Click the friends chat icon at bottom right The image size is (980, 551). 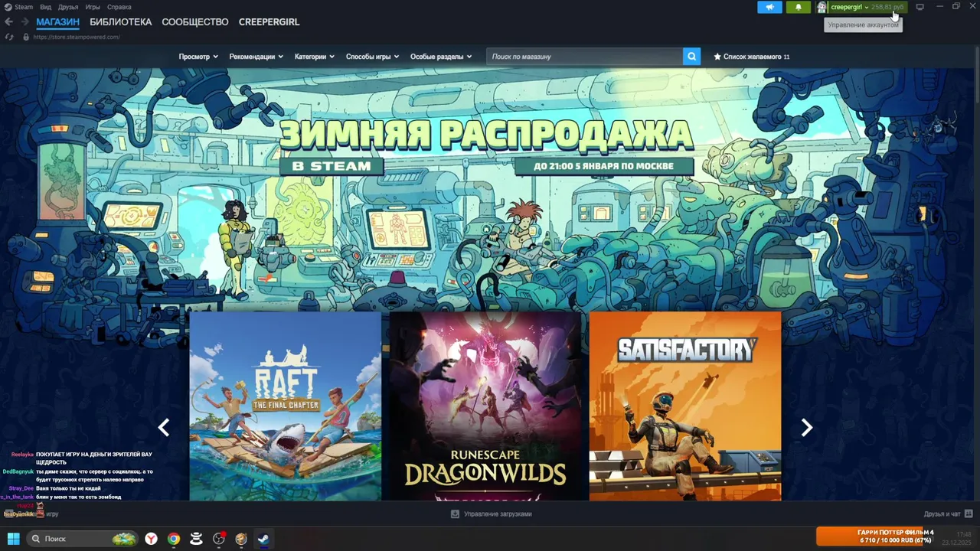tap(969, 514)
